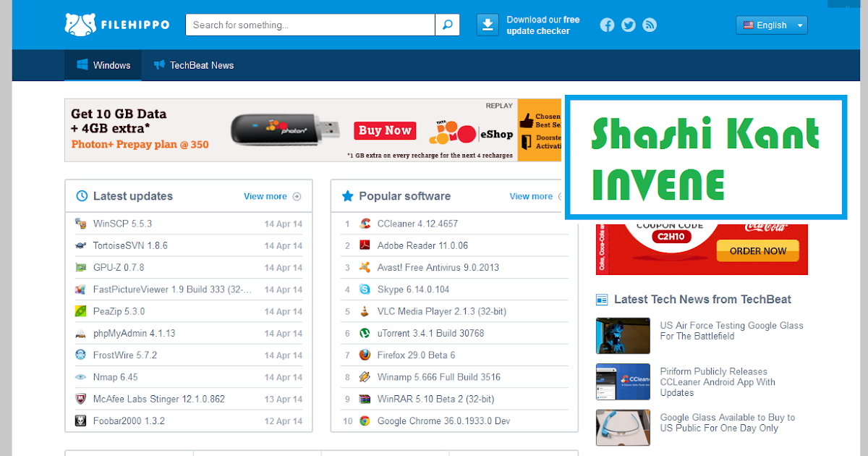Click the Skype icon

[365, 290]
